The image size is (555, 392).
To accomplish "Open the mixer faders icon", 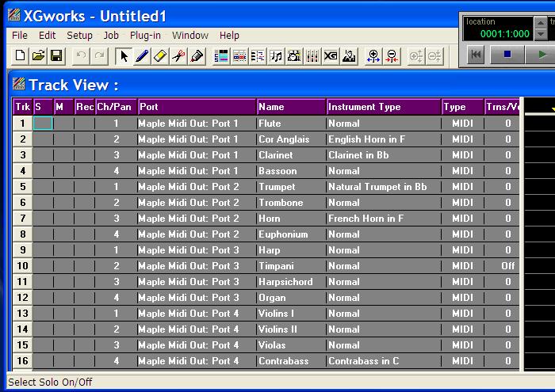I will click(312, 56).
